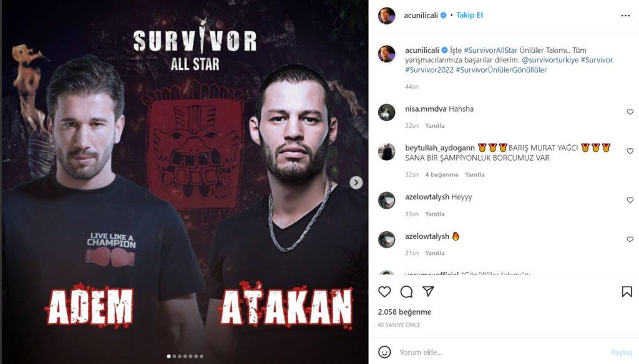Image resolution: width=639 pixels, height=364 pixels.
Task: Open comments with the speech bubble icon
Action: pyautogui.click(x=406, y=292)
